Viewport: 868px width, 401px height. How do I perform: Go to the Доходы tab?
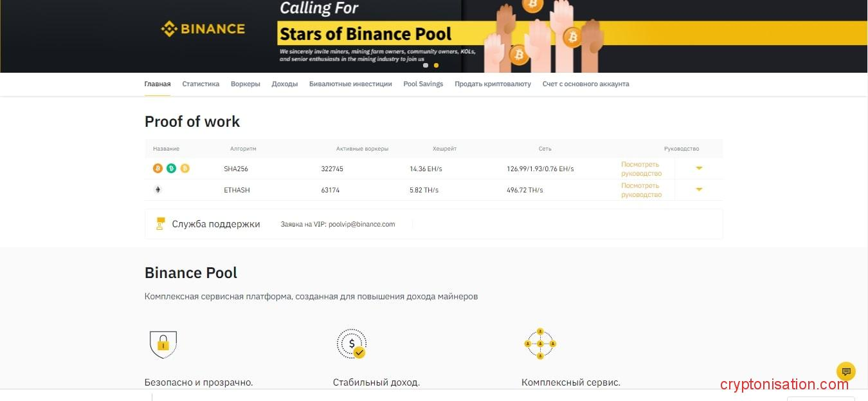[284, 84]
